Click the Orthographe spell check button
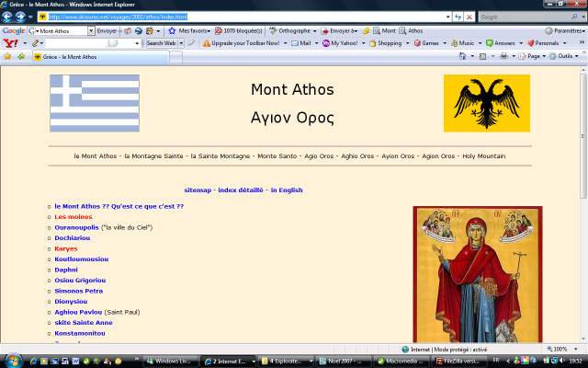 tap(290, 30)
